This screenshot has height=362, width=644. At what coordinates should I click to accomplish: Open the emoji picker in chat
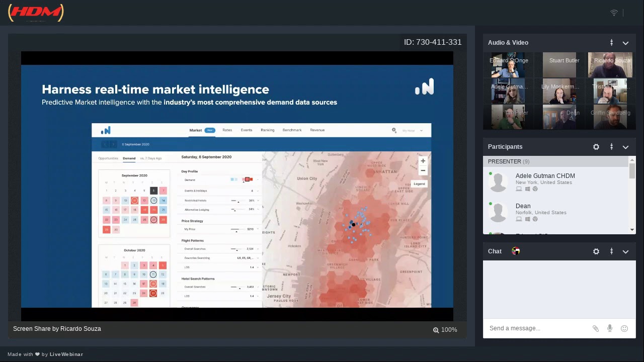(624, 328)
